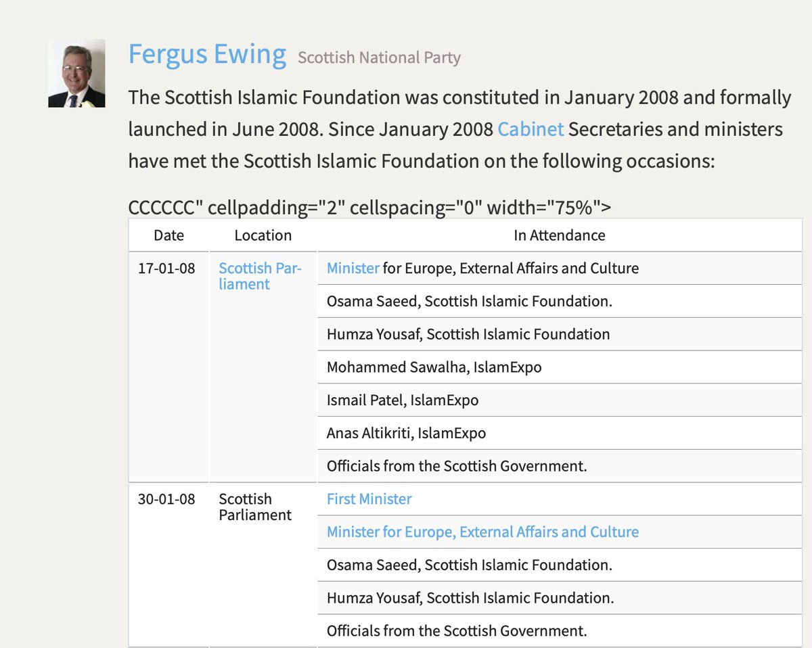Click the paragraph about the Scottish Islamic Foundation launch
812x648 pixels.
click(x=459, y=129)
